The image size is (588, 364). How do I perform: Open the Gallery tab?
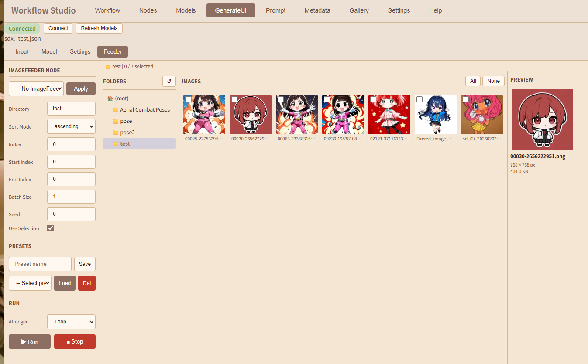click(x=359, y=10)
